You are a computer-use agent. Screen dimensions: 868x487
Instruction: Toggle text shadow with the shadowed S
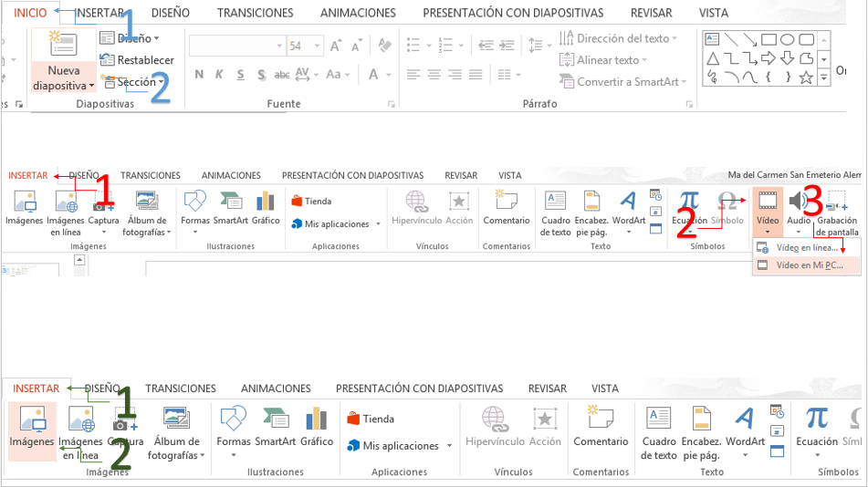(261, 75)
